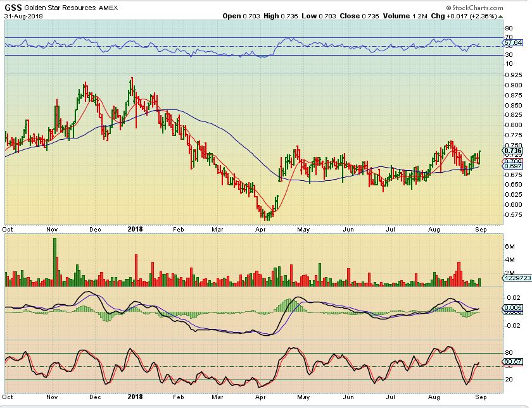Click the 0.900 price axis label
Viewport: 532px width, 408px height.
coord(512,85)
